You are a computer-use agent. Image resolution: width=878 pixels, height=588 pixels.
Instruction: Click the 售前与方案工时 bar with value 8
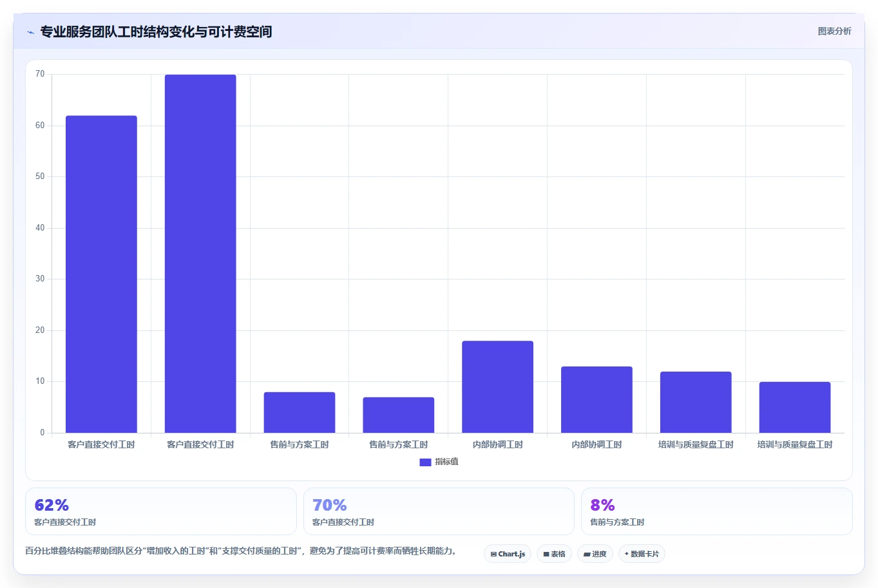pyautogui.click(x=300, y=412)
